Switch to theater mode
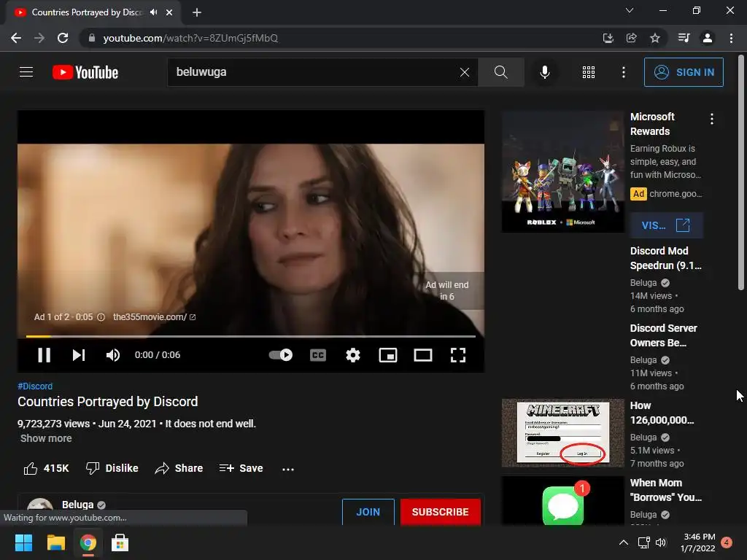Image resolution: width=747 pixels, height=560 pixels. pos(422,355)
